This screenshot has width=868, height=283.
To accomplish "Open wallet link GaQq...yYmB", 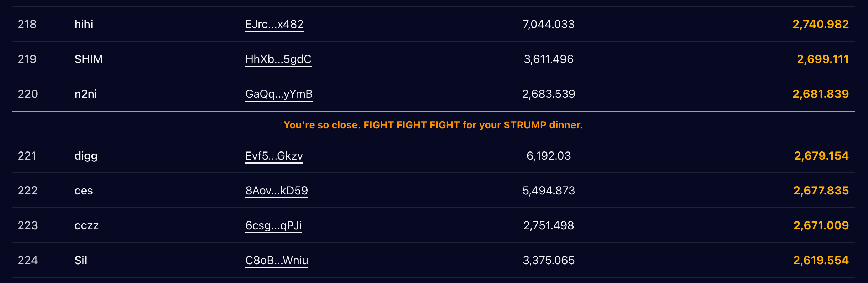I will (x=279, y=94).
